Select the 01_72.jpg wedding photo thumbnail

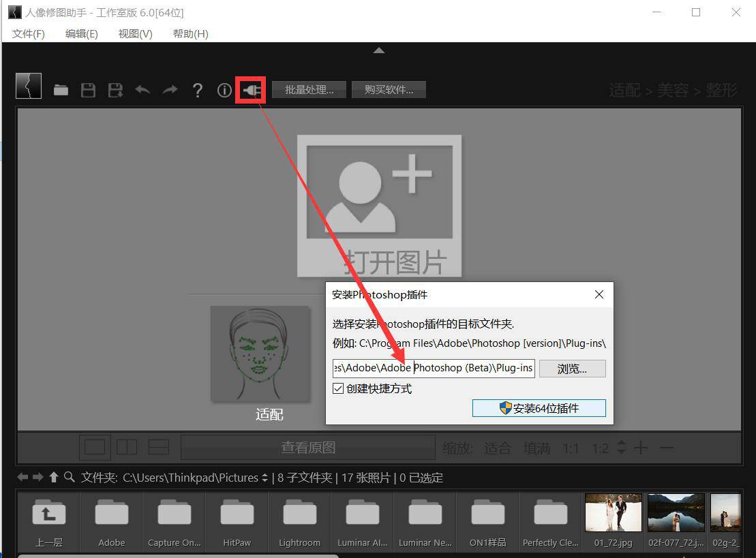coord(612,512)
